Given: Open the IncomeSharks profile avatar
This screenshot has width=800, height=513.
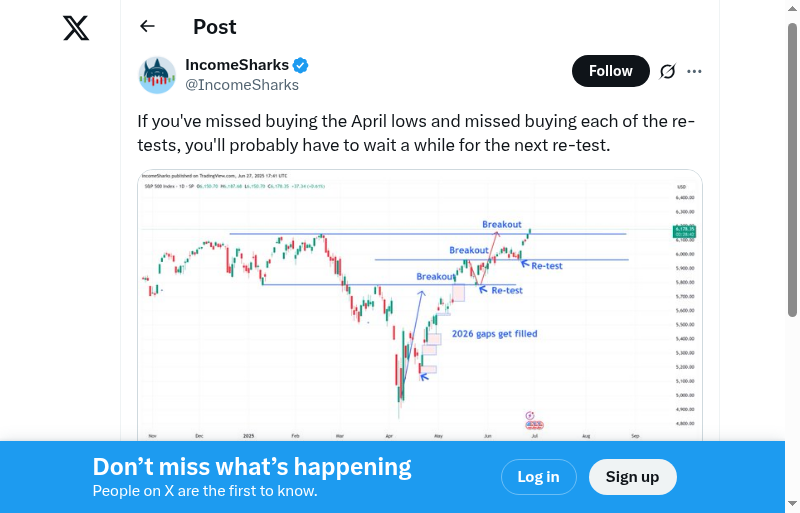Looking at the screenshot, I should [157, 75].
